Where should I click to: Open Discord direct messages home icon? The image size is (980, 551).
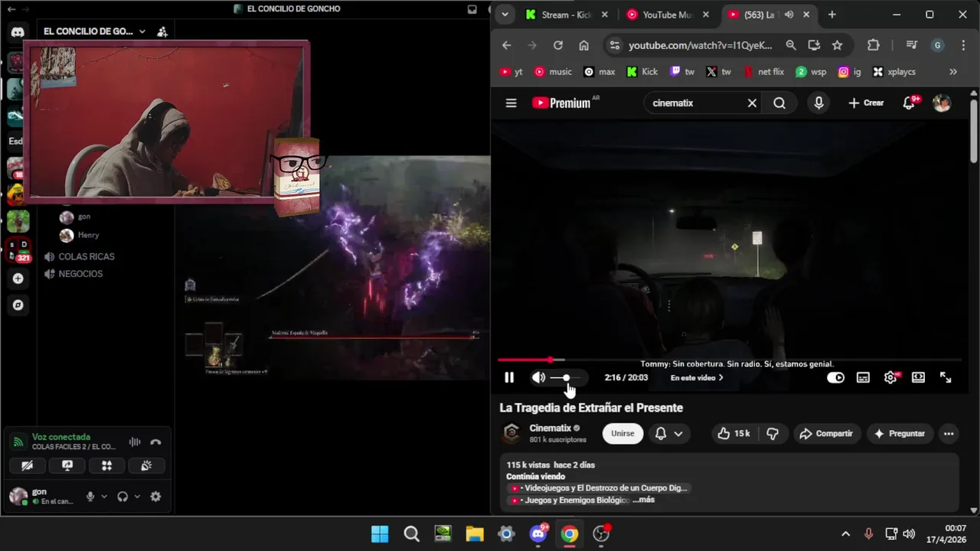pos(18,31)
